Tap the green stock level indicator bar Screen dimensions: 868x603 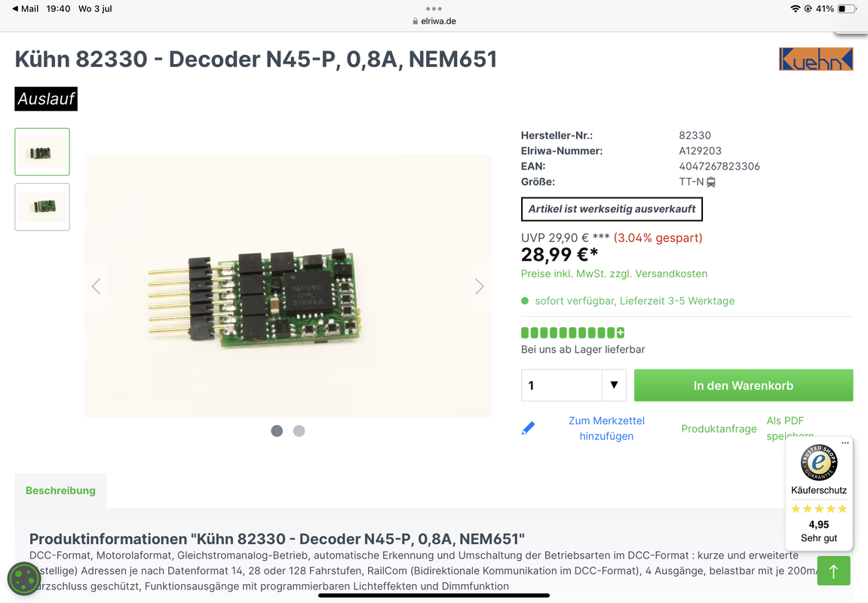[572, 332]
